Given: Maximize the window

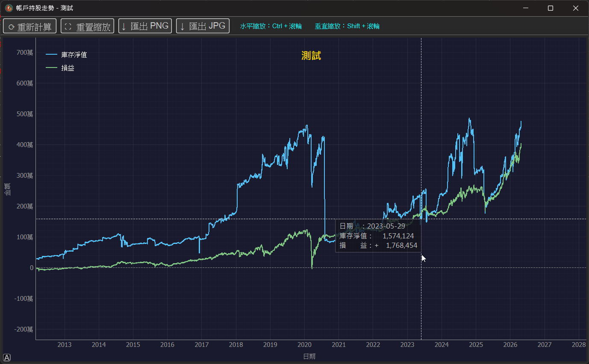Looking at the screenshot, I should point(551,8).
